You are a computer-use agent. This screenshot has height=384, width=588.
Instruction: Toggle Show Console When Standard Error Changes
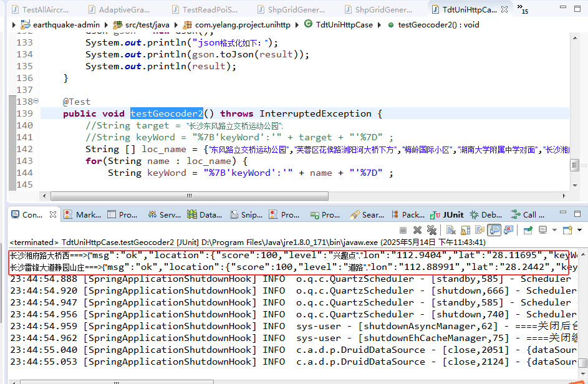click(x=509, y=230)
